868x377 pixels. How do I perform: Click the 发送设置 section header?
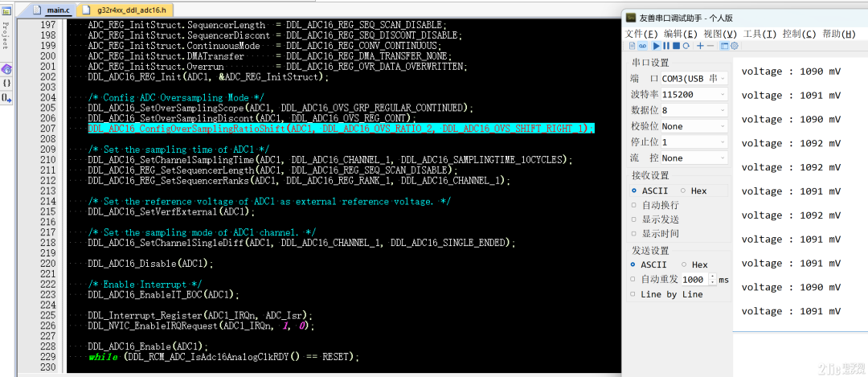(650, 250)
